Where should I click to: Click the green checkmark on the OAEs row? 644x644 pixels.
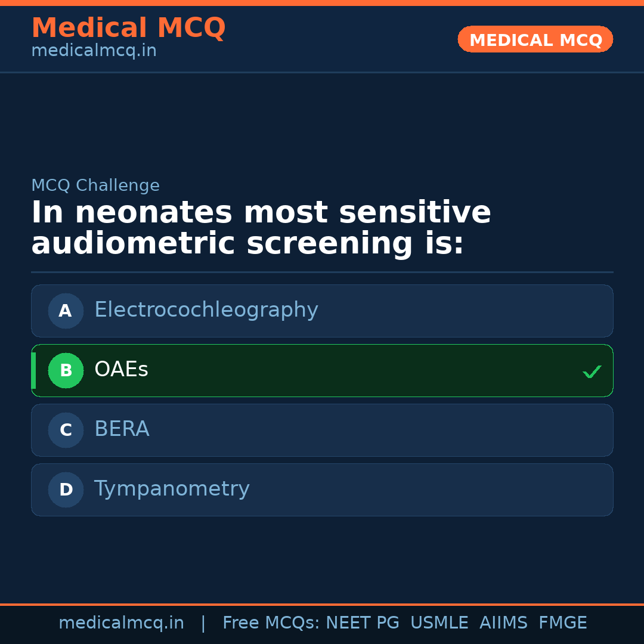(592, 371)
